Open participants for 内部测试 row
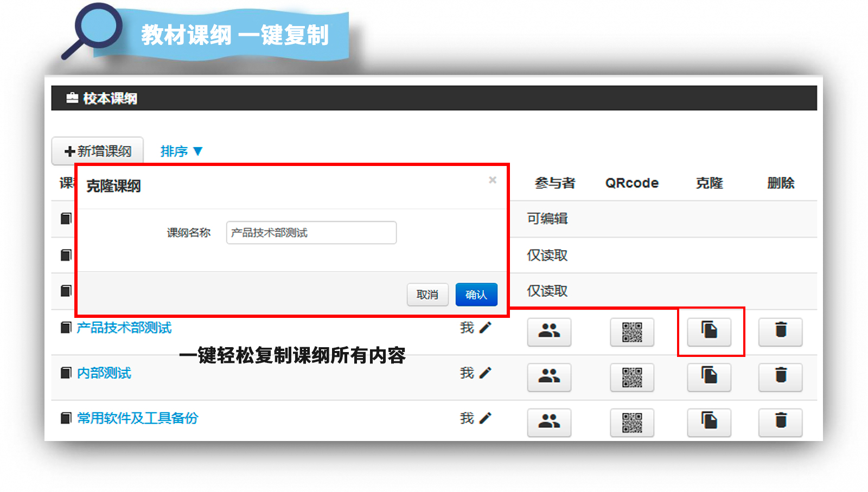 549,376
